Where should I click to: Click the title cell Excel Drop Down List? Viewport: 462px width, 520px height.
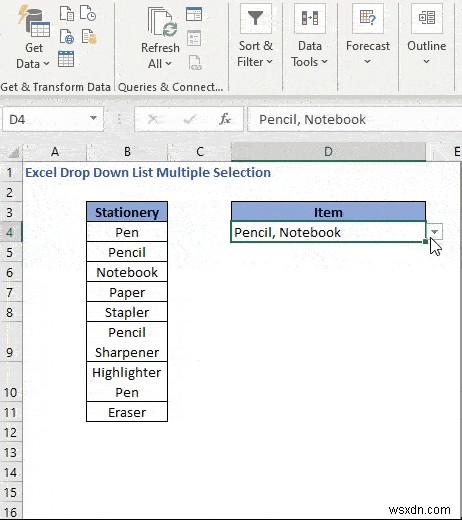coord(148,173)
